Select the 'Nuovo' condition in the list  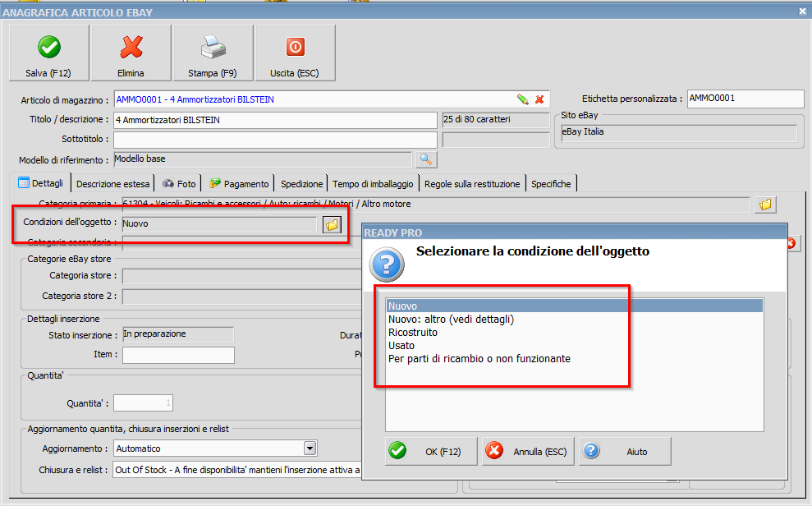click(575, 306)
